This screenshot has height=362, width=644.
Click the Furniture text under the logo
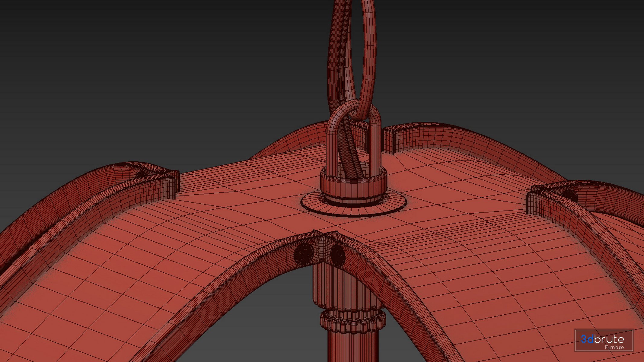click(614, 348)
